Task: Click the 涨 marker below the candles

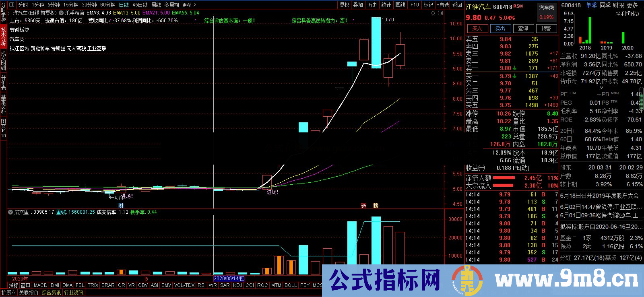Action: click(363, 206)
